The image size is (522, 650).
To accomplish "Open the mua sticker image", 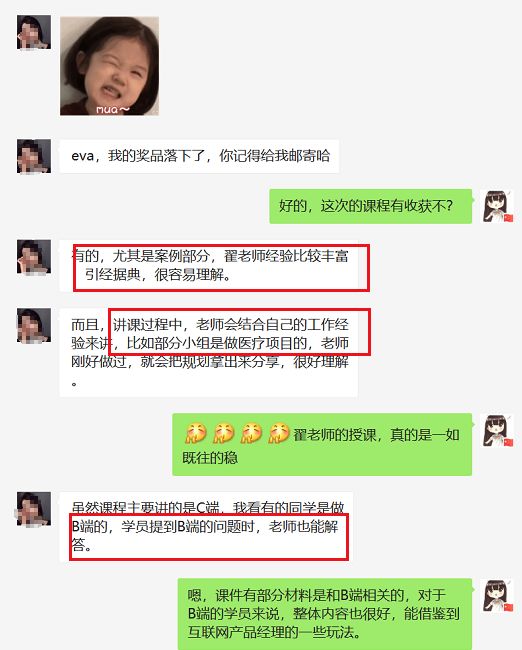I will tap(109, 66).
